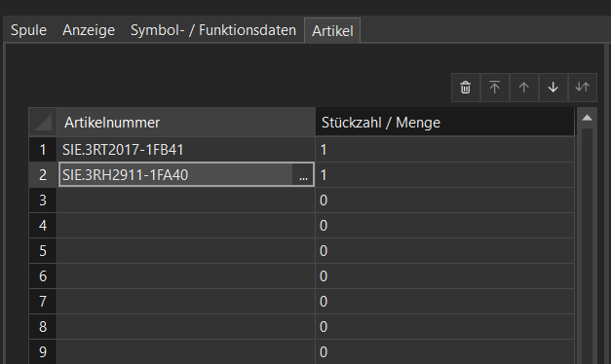Screen dimensions: 611x364
Task: Click the select-all corner triangle of the table
Action: [43, 123]
